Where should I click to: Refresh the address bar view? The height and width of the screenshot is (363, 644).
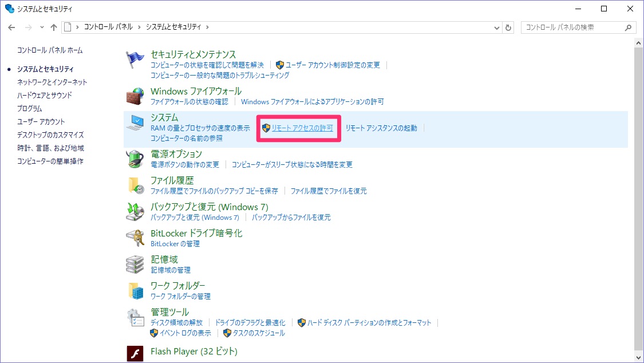coord(508,27)
